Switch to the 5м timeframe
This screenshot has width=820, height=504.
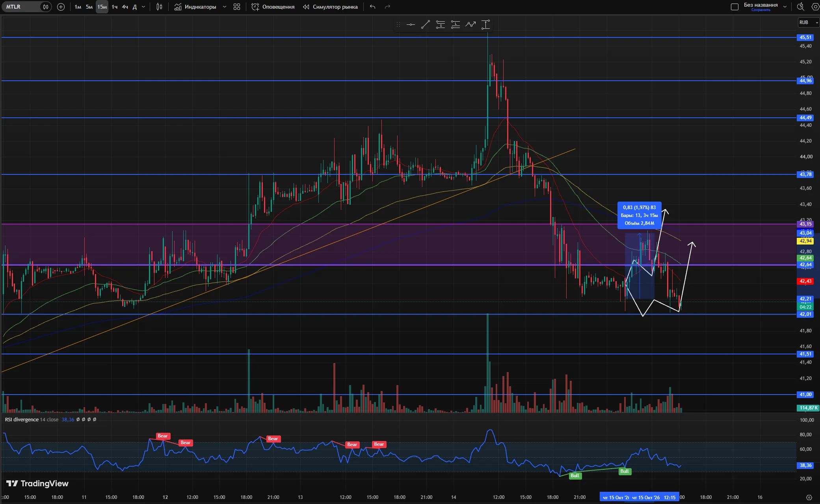(x=89, y=7)
